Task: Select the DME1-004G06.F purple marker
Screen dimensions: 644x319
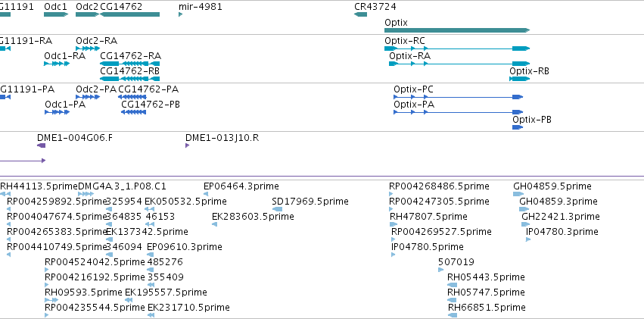Action: [41, 145]
